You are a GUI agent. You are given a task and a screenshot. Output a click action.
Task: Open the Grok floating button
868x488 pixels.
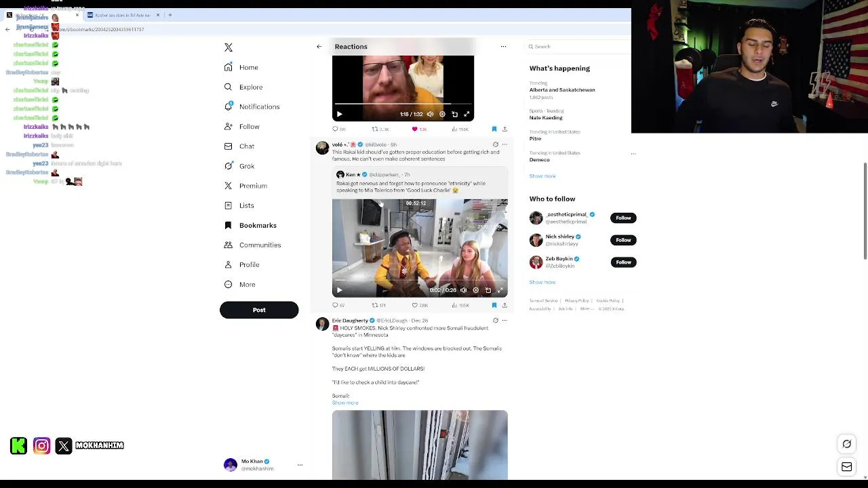[846, 445]
